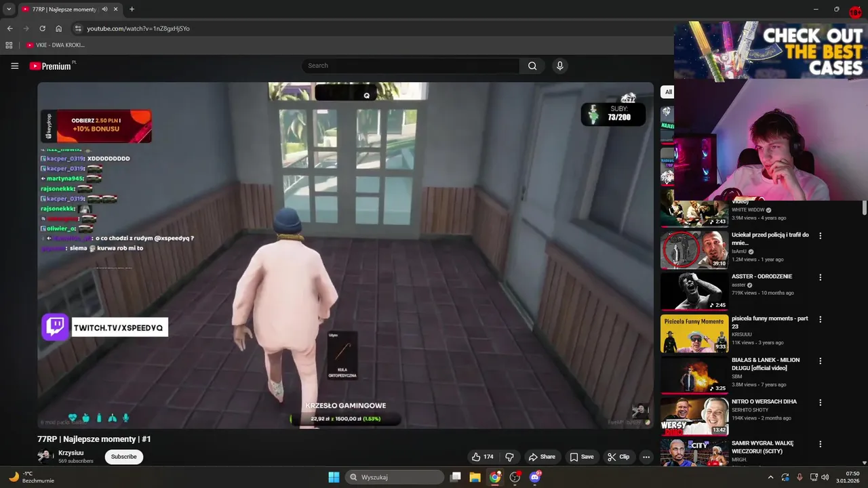Click the Wyszukaj taskbar search box

click(x=395, y=477)
